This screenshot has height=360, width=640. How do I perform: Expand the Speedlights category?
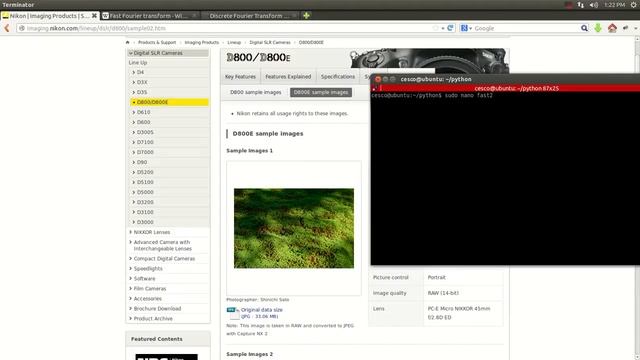click(x=148, y=269)
